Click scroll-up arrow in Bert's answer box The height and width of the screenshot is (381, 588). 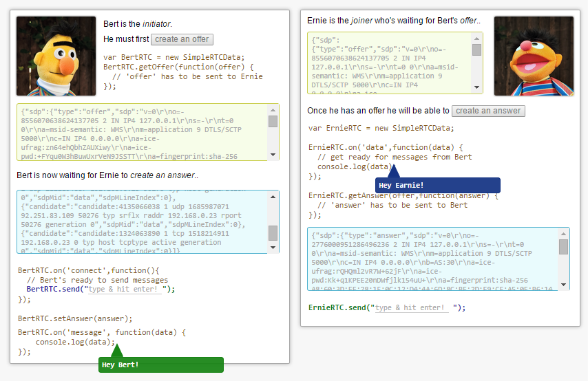[x=273, y=197]
